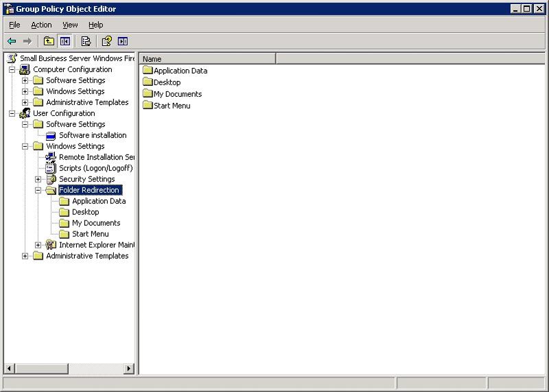549x392 pixels.
Task: Select Desktop under Folder Redirection in tree
Action: point(85,212)
